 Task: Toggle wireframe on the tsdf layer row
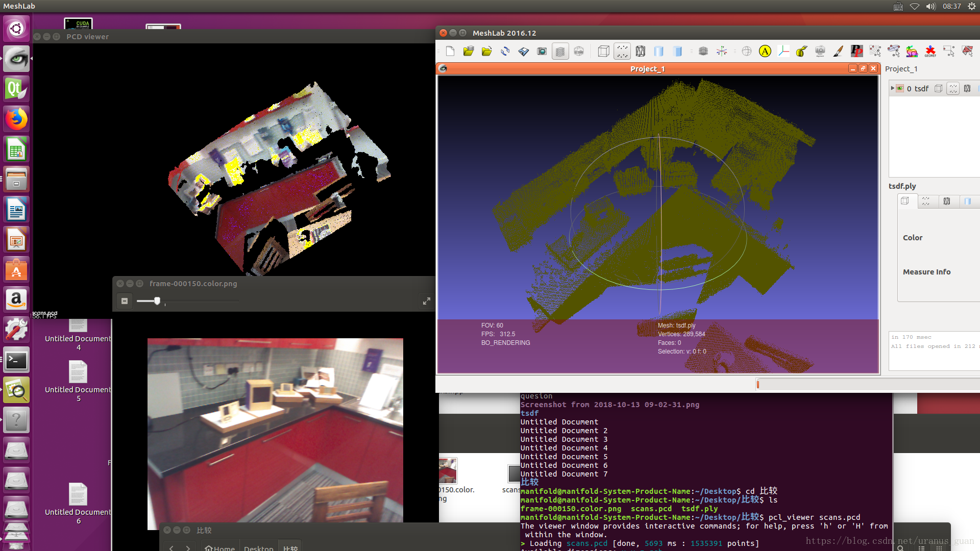pos(967,88)
